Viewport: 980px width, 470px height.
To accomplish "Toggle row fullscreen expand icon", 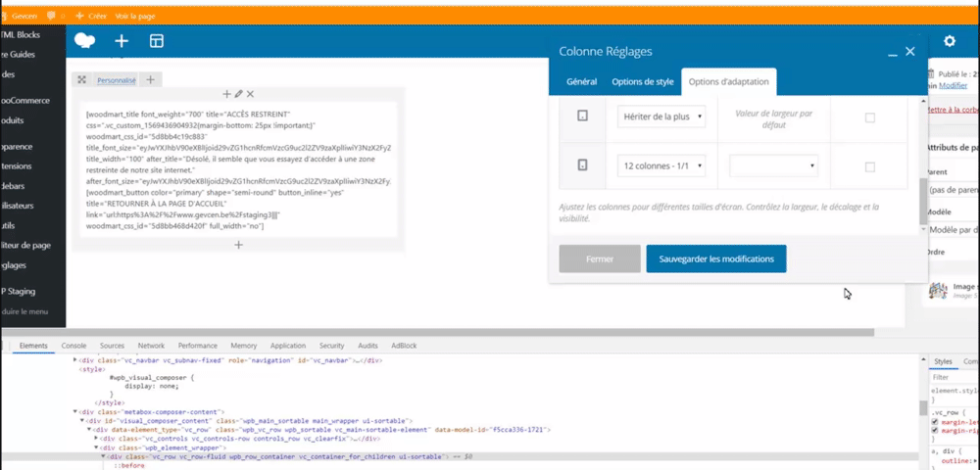I will tap(82, 80).
